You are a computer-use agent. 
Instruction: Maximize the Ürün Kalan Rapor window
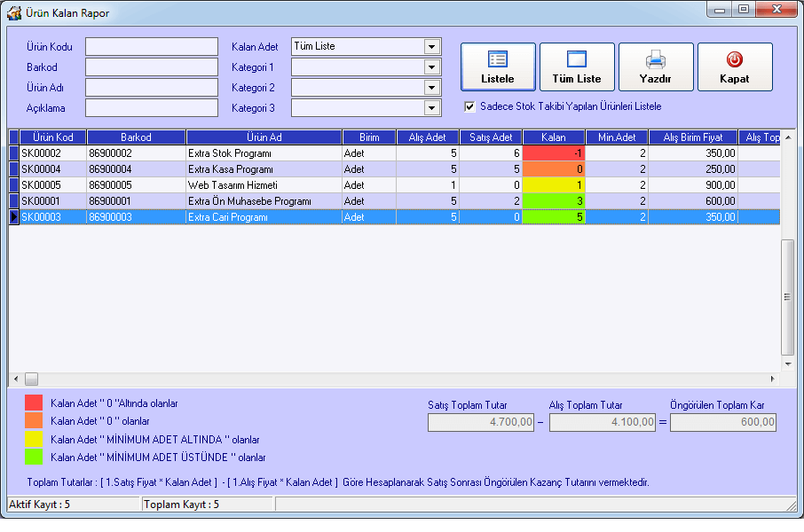pyautogui.click(x=744, y=9)
